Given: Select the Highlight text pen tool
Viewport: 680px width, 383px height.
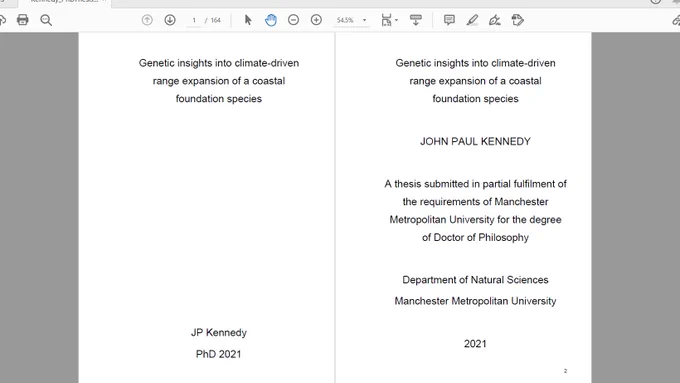Looking at the screenshot, I should click(472, 20).
